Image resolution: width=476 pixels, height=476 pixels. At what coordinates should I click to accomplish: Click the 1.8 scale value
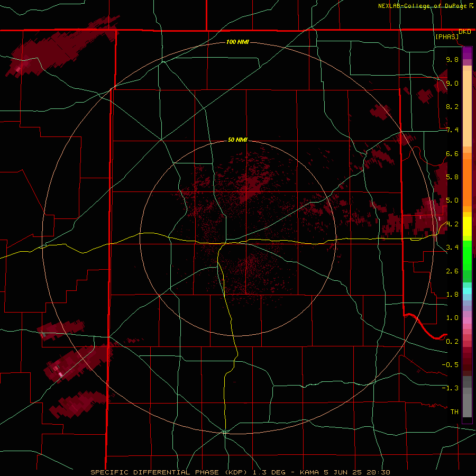(x=452, y=295)
